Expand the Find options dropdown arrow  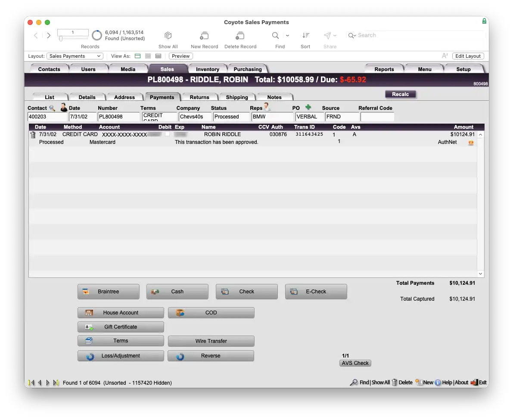click(287, 35)
